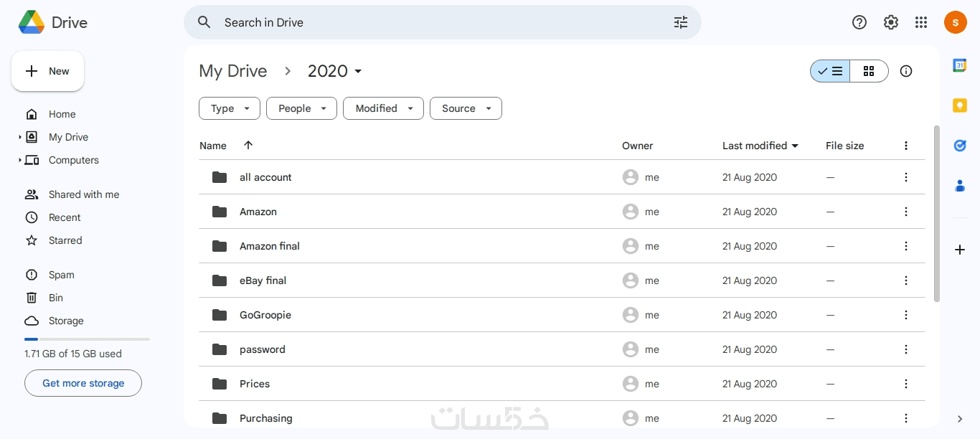The width and height of the screenshot is (980, 439).
Task: Click the New button
Action: pos(48,71)
